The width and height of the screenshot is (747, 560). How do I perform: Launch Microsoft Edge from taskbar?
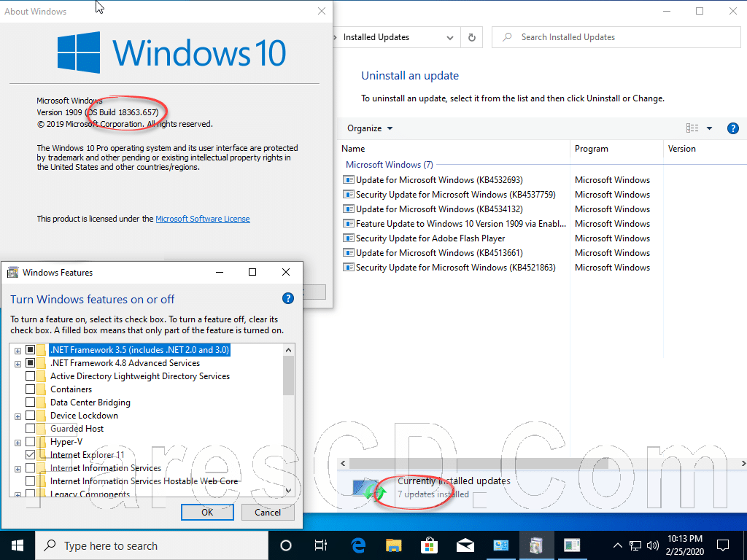point(358,545)
